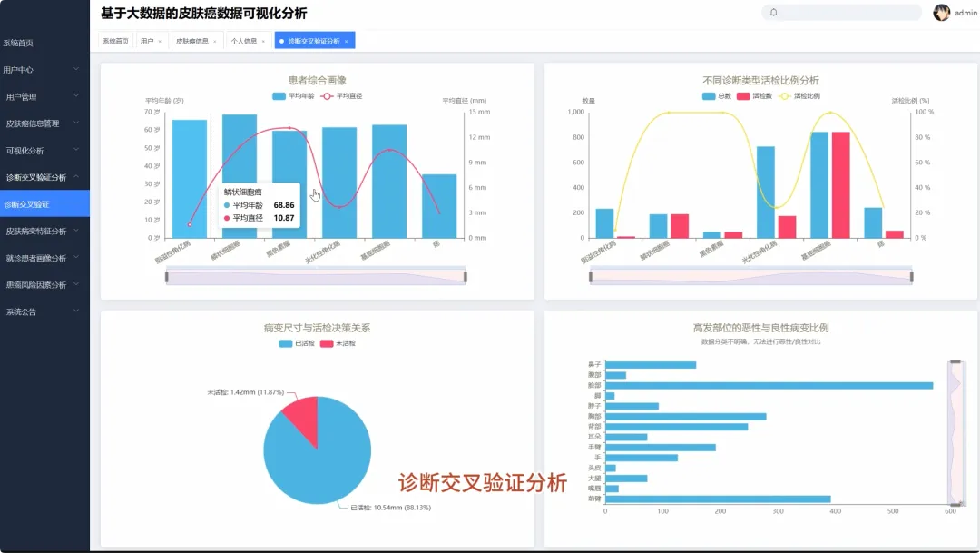Select the 诊断交叉验证 sidebar submenu item
980x553 pixels.
tap(45, 204)
